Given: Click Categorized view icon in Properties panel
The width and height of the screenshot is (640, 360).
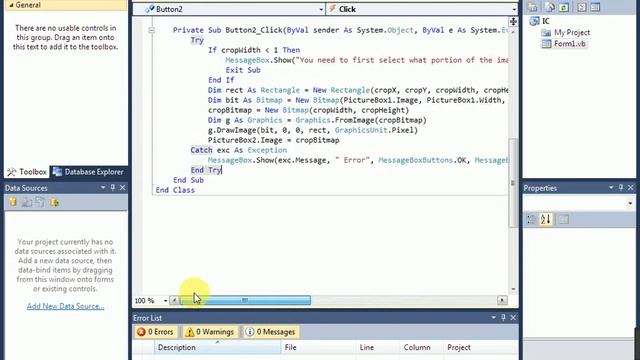Looking at the screenshot, I should click(x=531, y=220).
